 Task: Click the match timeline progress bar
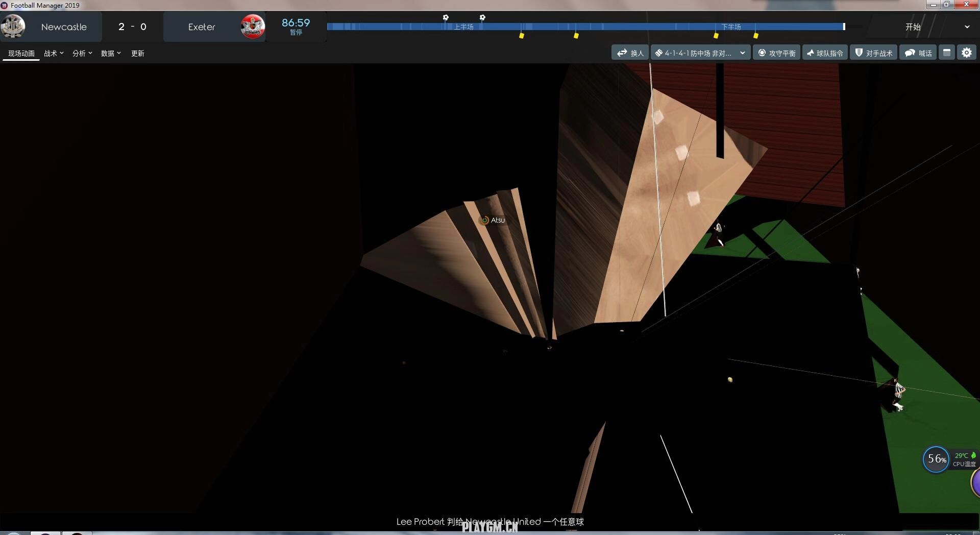coord(585,27)
